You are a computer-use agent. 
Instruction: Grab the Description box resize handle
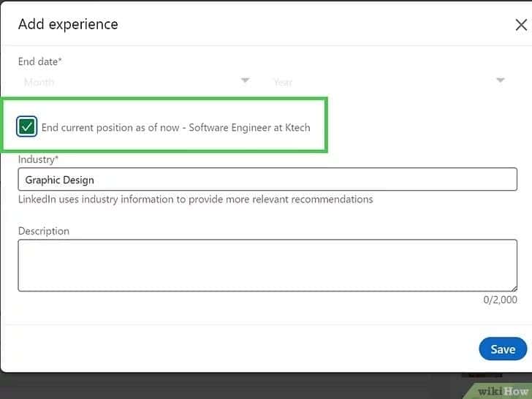(x=514, y=288)
